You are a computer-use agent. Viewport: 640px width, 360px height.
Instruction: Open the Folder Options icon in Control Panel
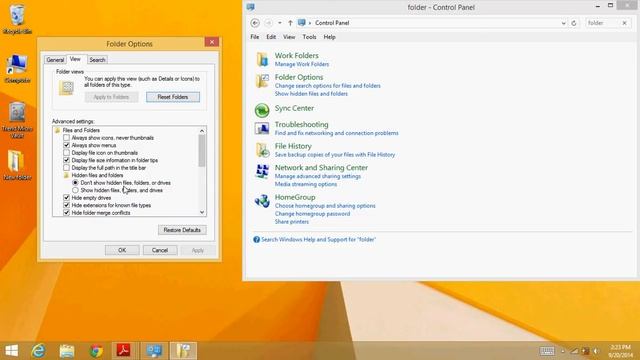(262, 81)
